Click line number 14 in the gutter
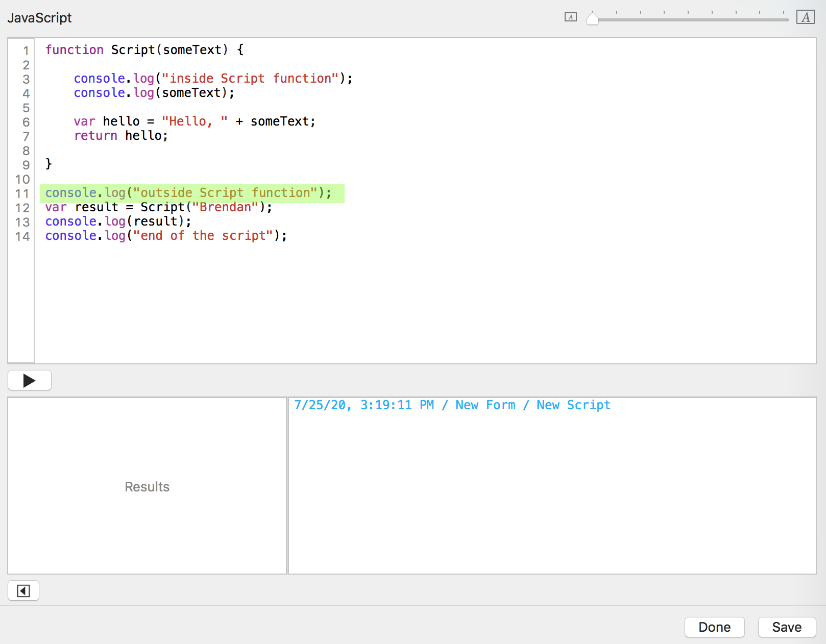Image resolution: width=826 pixels, height=644 pixels. [22, 236]
